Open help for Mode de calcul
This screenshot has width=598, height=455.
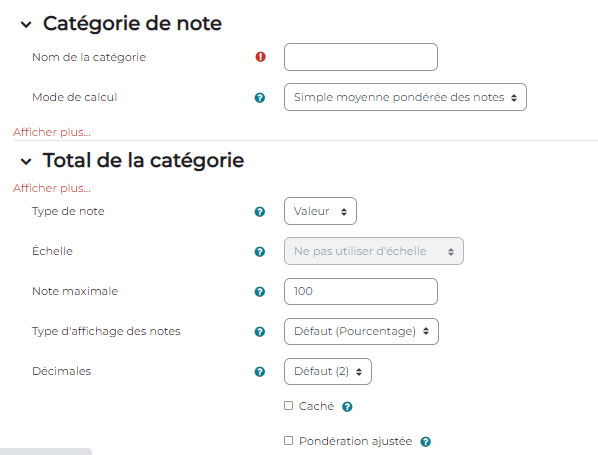pos(260,98)
